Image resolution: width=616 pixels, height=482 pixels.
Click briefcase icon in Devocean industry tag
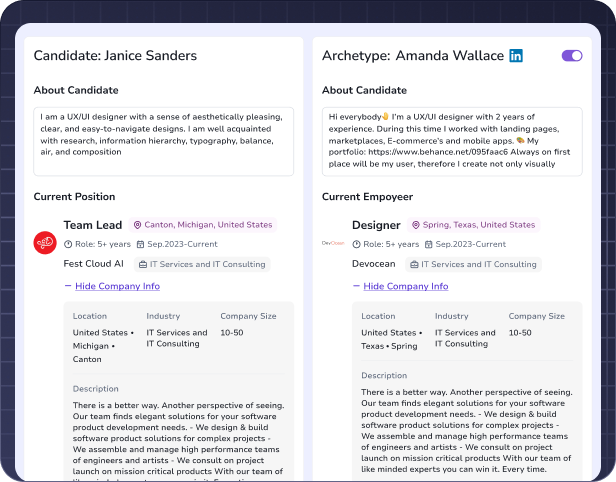414,264
